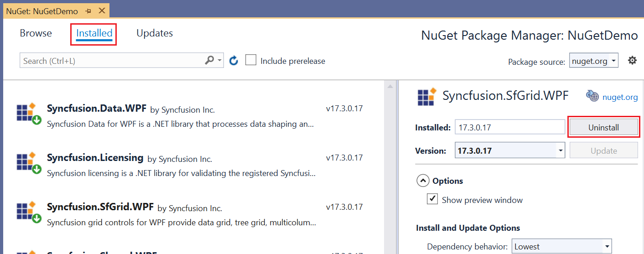Image resolution: width=644 pixels, height=254 pixels.
Task: Click the Syncfusion.Data.WPF package icon
Action: point(29,113)
